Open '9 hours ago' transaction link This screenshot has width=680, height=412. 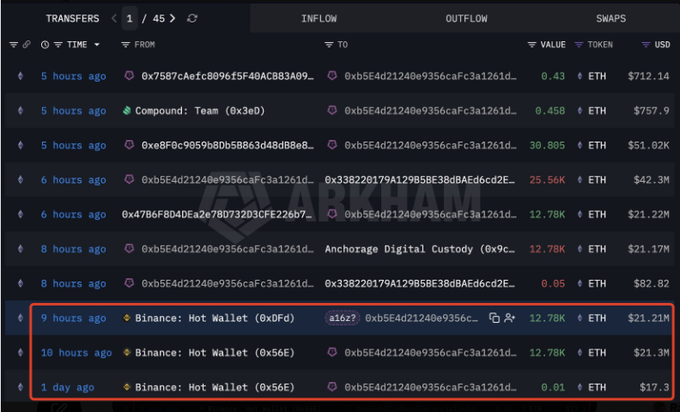73,319
